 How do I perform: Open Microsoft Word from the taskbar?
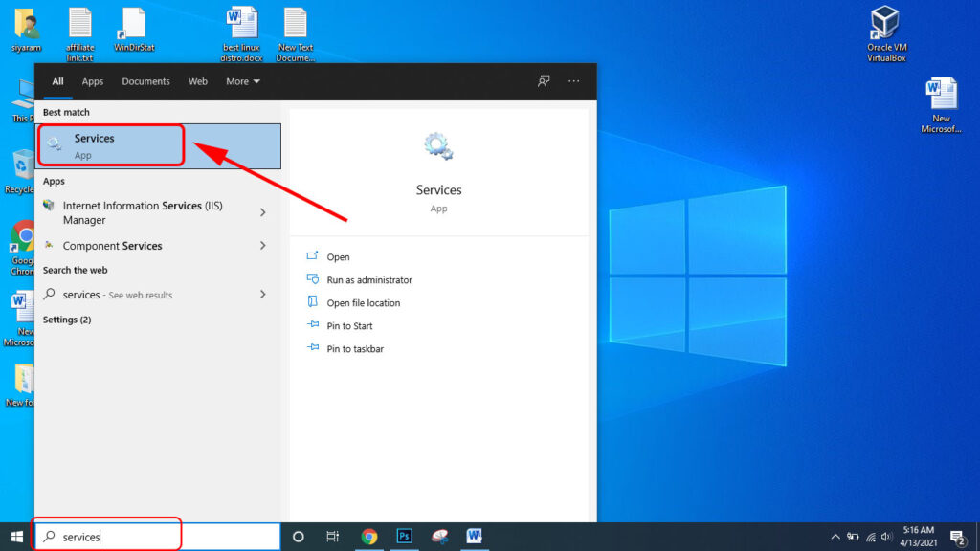tap(474, 537)
